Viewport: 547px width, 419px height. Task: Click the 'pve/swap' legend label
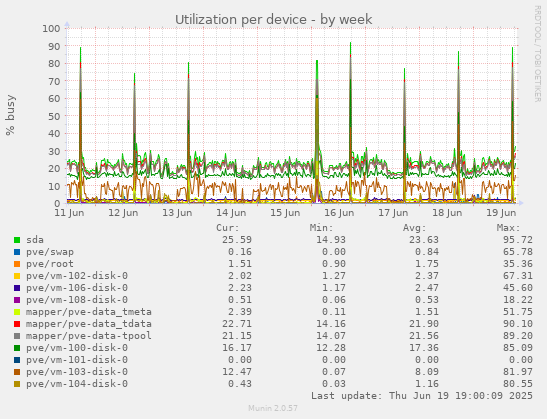50,252
